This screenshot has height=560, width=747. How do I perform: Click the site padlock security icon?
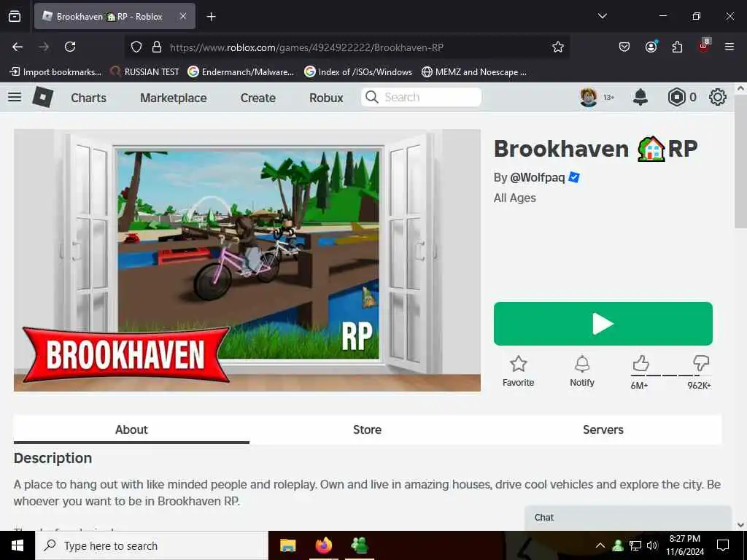pos(157,47)
